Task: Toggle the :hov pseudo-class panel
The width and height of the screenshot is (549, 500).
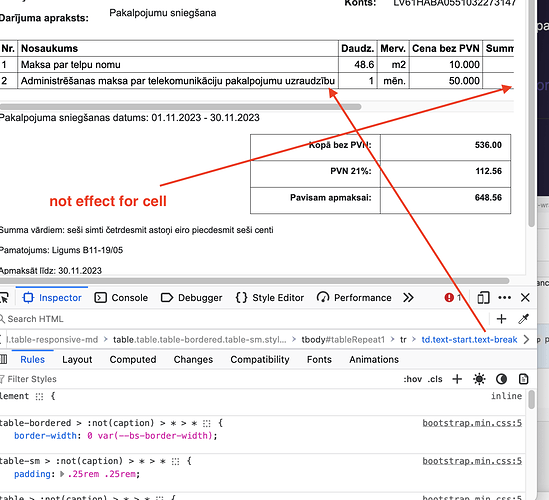Action: [413, 379]
